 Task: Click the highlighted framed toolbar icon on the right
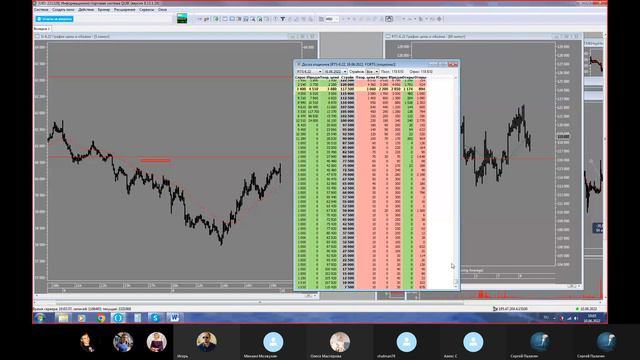[x=389, y=19]
